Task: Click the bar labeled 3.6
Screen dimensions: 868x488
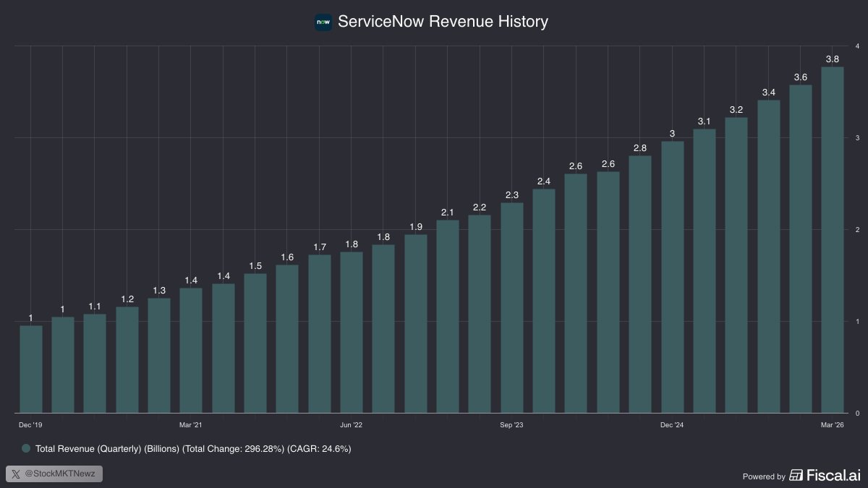Action: click(x=800, y=249)
